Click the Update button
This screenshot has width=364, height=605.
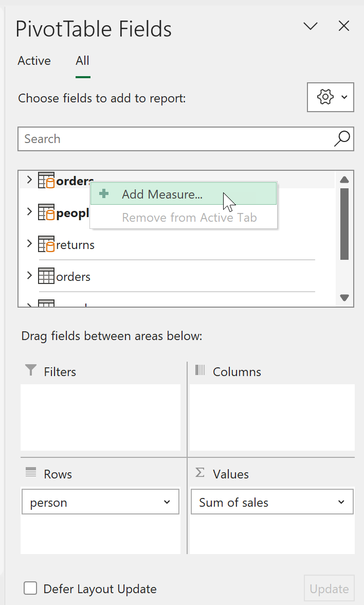pyautogui.click(x=329, y=589)
